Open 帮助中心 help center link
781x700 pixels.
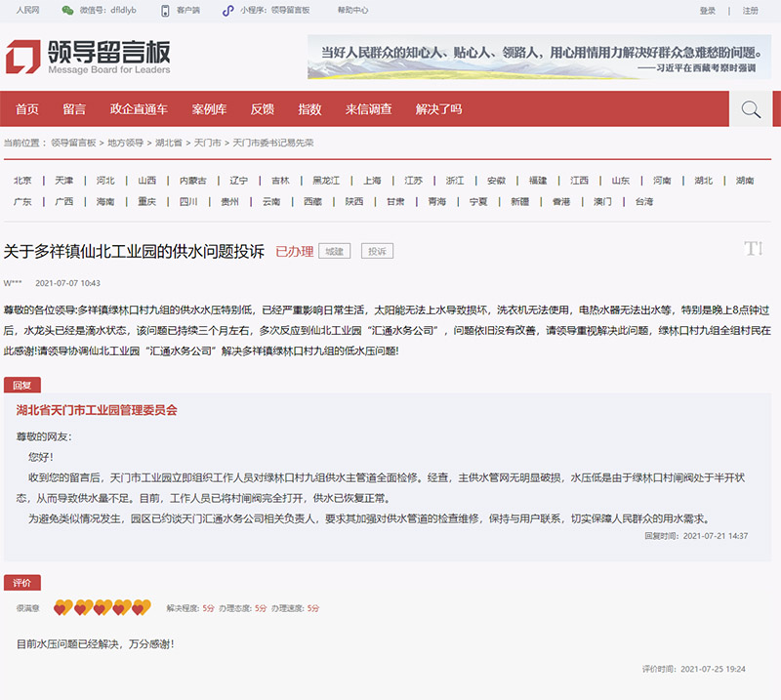[x=352, y=11]
